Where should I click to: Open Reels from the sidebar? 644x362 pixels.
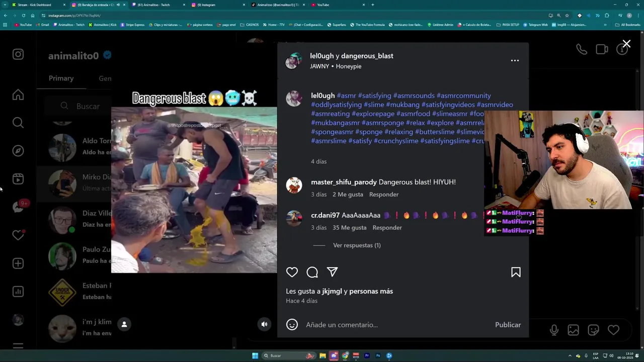[18, 179]
